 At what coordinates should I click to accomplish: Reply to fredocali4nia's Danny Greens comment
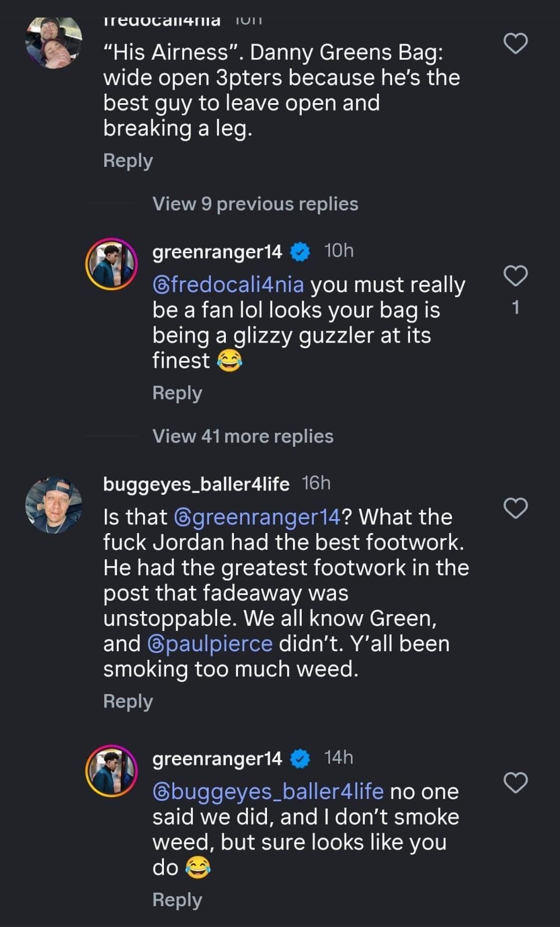coord(127,160)
